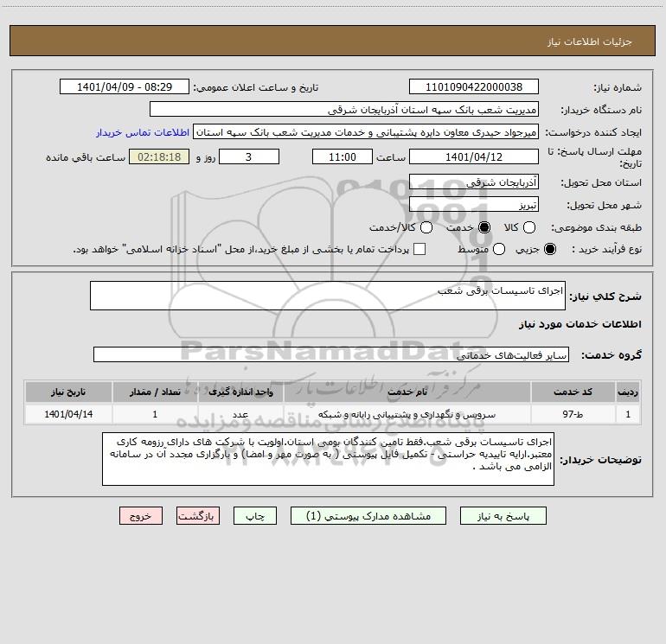Click کد خدمت column header
The height and width of the screenshot is (644, 666).
pyautogui.click(x=573, y=392)
